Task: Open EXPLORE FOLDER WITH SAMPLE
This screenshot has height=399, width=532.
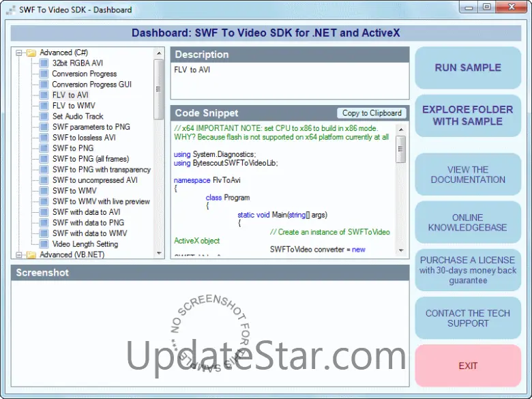Action: tap(468, 116)
